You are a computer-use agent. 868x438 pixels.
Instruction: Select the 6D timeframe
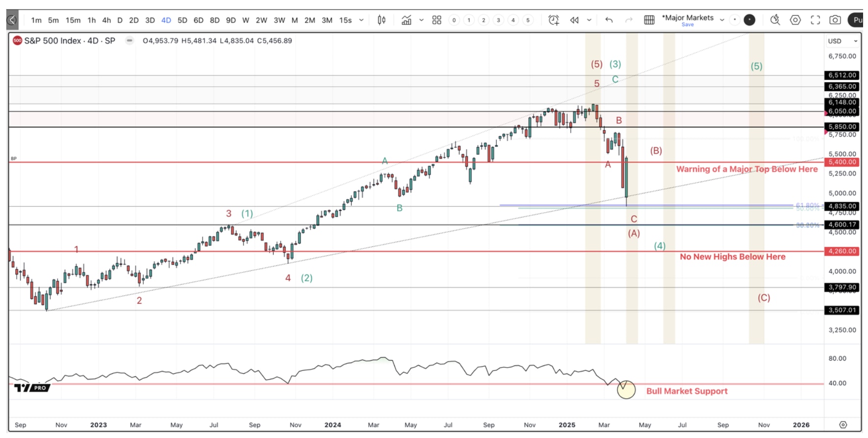(x=199, y=20)
